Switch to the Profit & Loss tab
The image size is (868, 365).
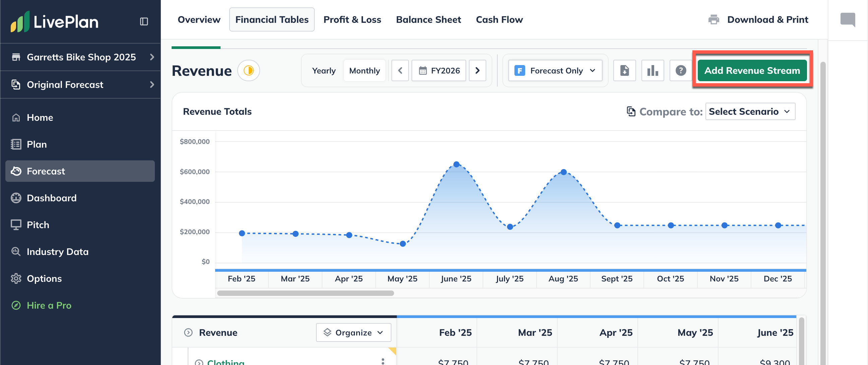click(x=352, y=19)
